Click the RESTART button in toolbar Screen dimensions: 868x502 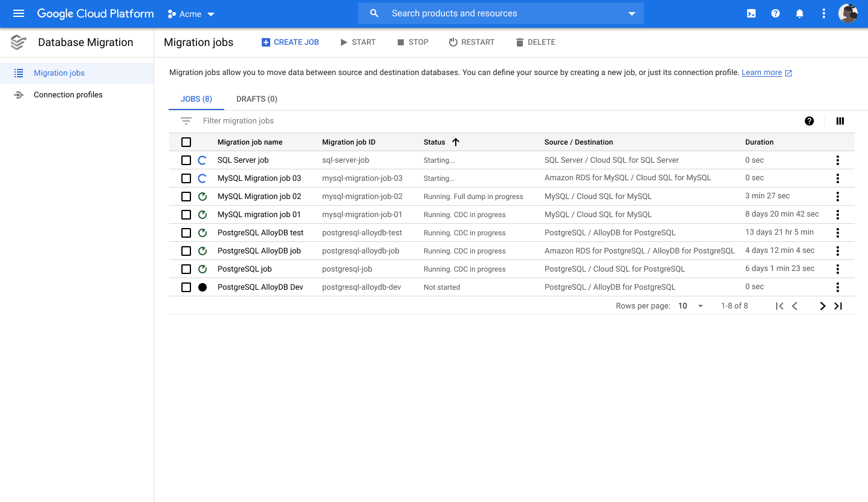click(471, 42)
